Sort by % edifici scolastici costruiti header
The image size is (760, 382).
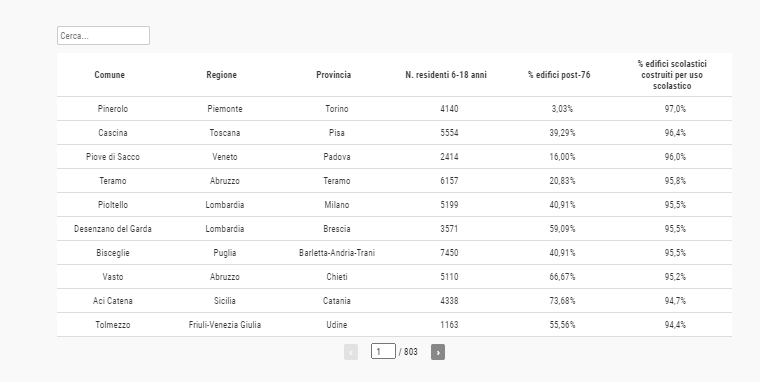(672, 75)
